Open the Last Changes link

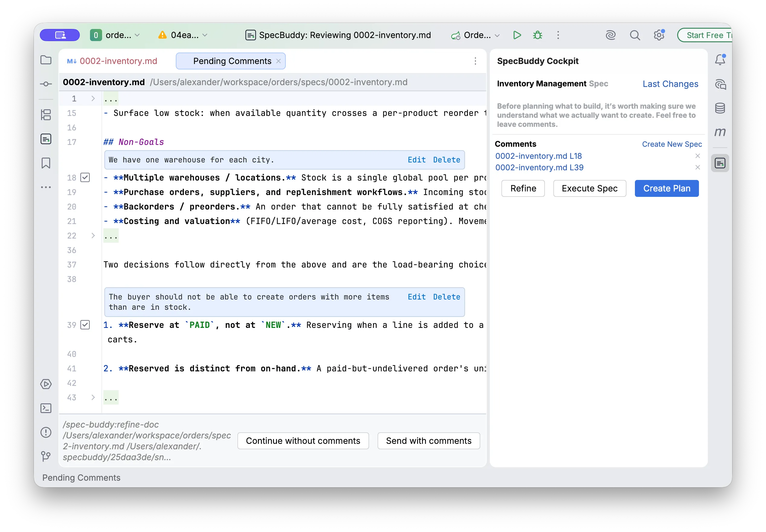click(x=670, y=84)
